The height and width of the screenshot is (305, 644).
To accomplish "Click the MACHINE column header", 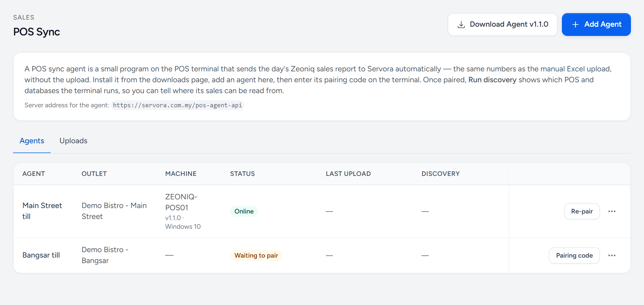I will [181, 174].
